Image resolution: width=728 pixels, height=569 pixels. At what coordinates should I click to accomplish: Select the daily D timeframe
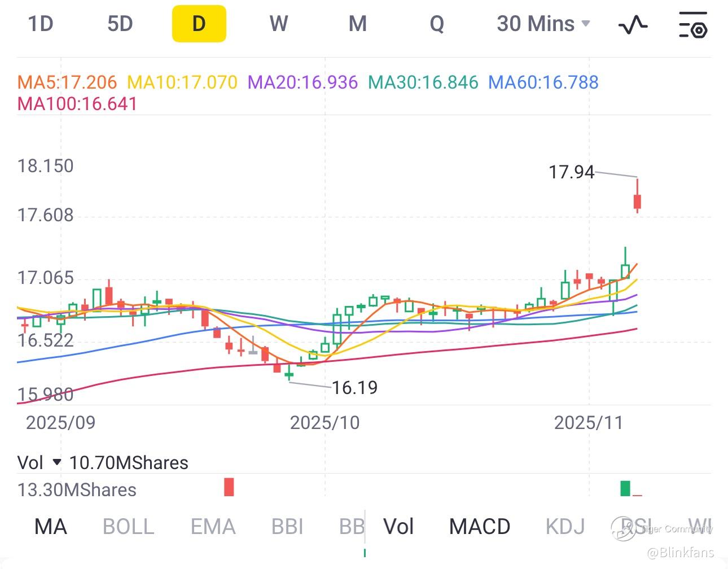[199, 24]
